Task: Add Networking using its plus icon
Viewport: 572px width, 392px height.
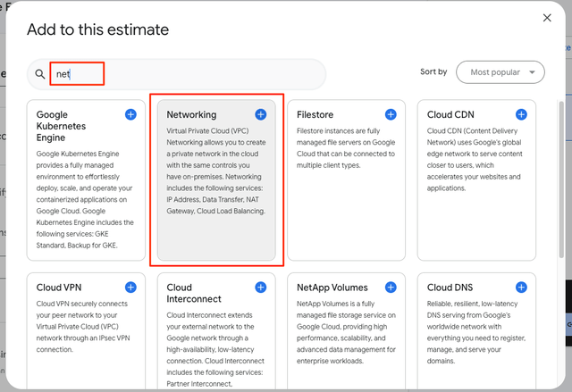Action: pos(260,114)
